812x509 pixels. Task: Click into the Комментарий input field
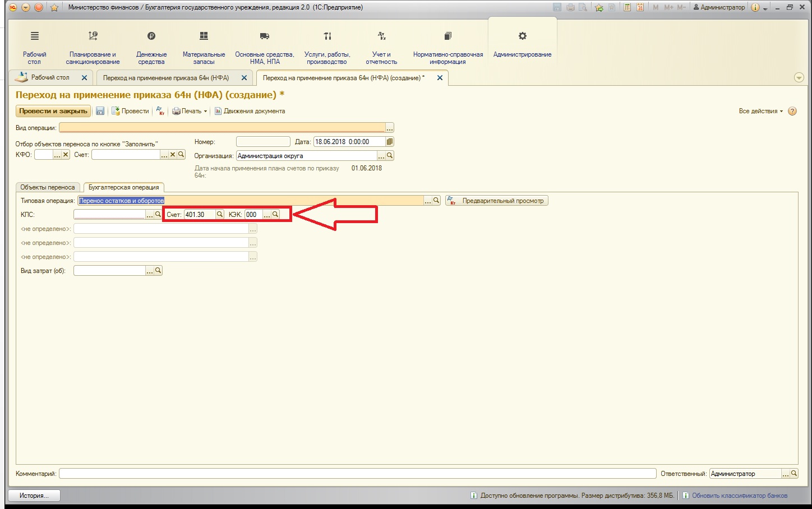[357, 474]
